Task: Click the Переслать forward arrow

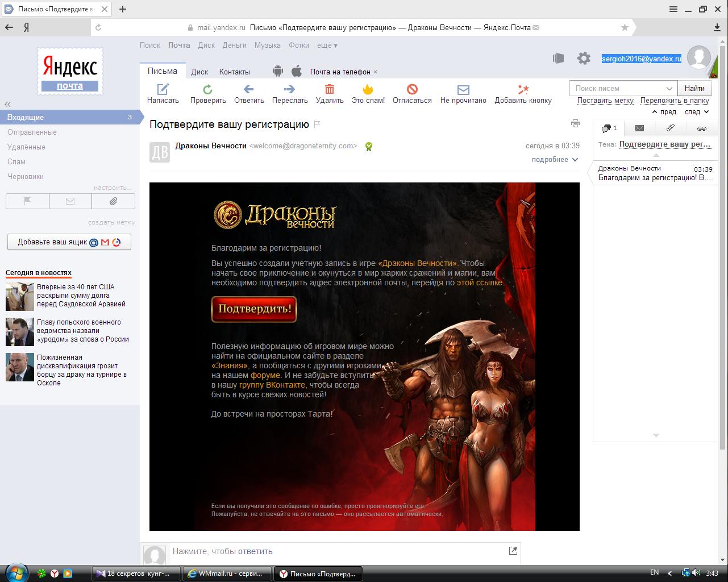Action: pos(289,89)
